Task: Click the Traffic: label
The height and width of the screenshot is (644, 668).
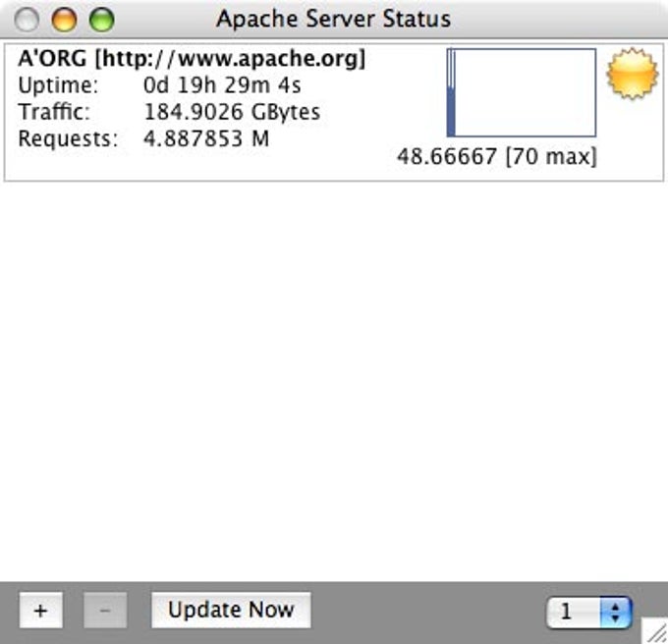Action: tap(54, 112)
